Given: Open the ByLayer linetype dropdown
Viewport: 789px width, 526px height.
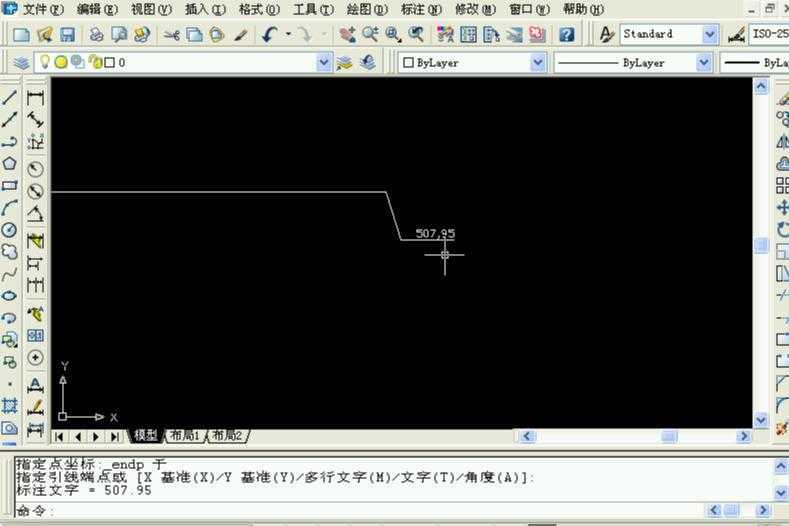Looking at the screenshot, I should pyautogui.click(x=703, y=62).
